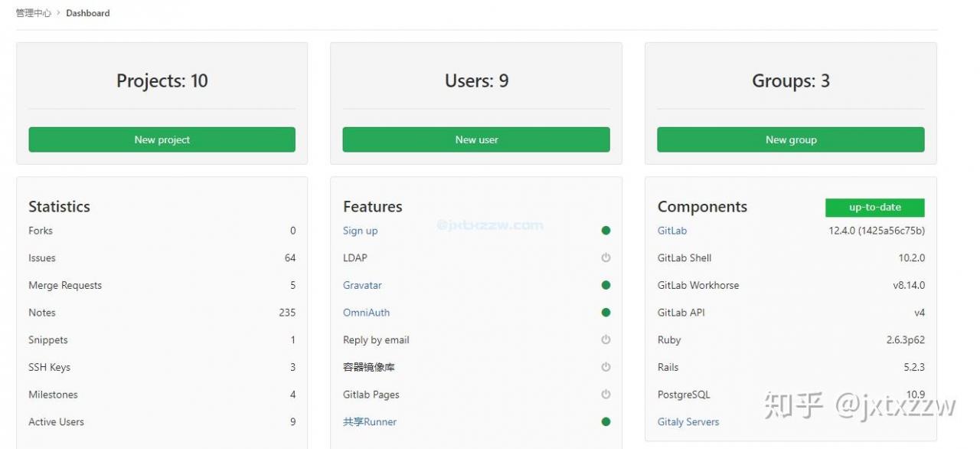Click the green status dot for 共享Runner
The height and width of the screenshot is (449, 980).
606,421
